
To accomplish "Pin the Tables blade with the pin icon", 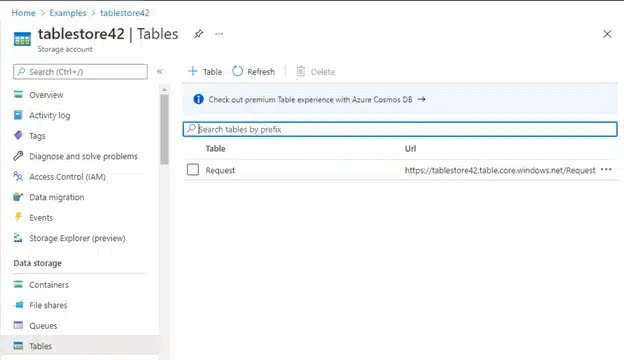I will click(198, 34).
